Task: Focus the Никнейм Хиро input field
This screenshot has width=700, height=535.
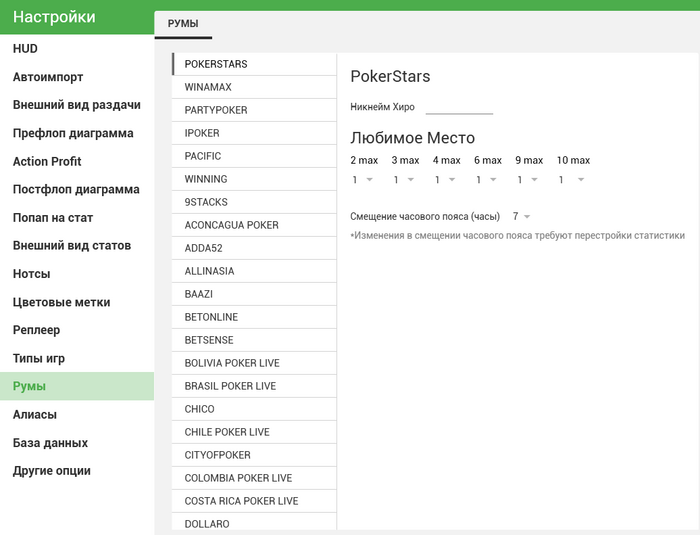Action: pos(459,108)
